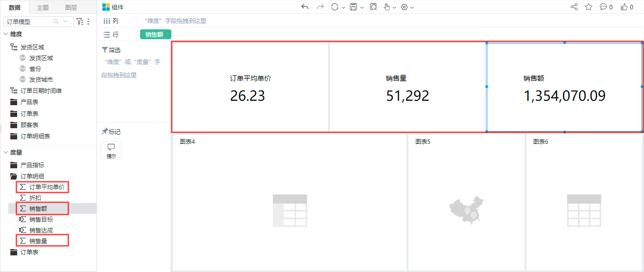This screenshot has width=644, height=272.
Task: Click the hand interaction icon
Action: pyautogui.click(x=387, y=7)
